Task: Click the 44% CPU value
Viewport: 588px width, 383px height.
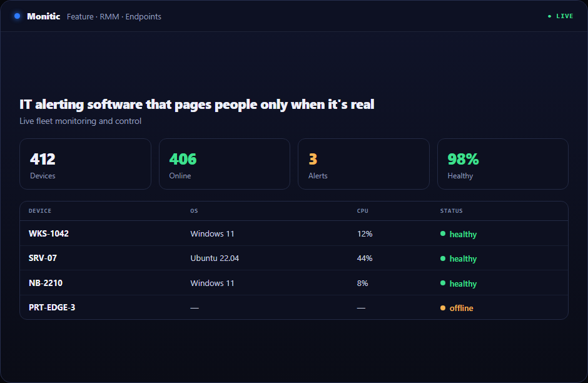Action: tap(365, 258)
